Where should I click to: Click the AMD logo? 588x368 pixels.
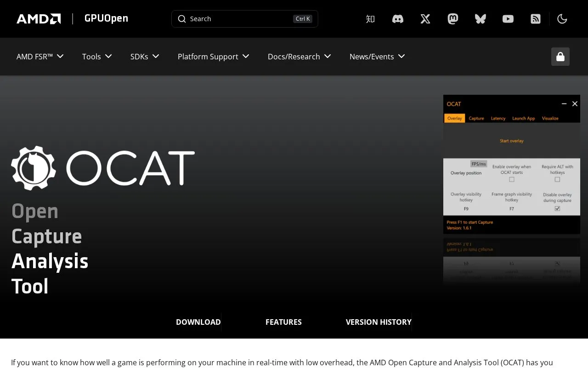click(x=39, y=19)
